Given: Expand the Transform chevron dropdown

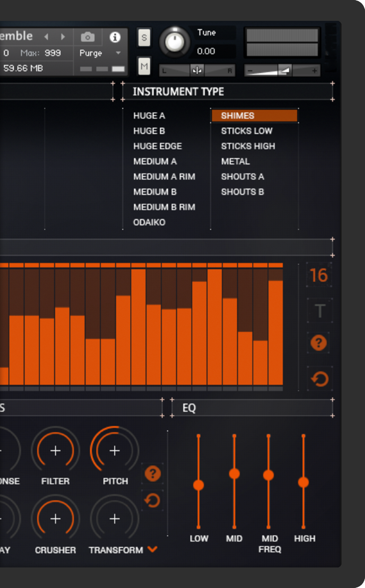Looking at the screenshot, I should pyautogui.click(x=152, y=549).
